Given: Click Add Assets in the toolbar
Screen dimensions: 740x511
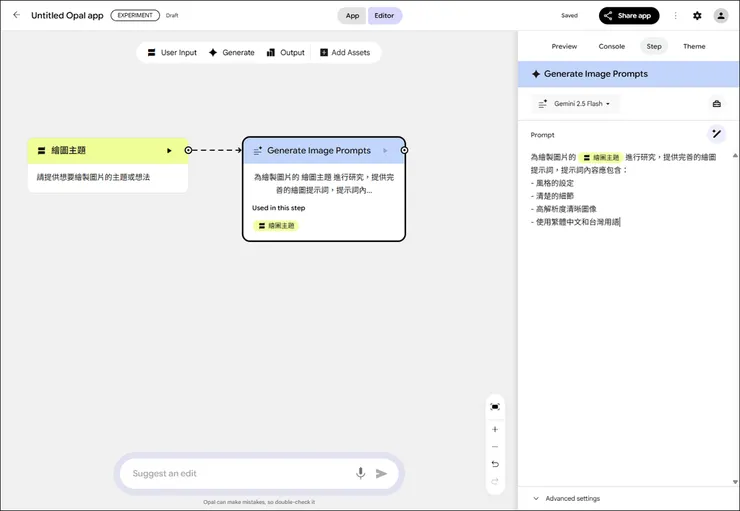Looking at the screenshot, I should [x=345, y=52].
